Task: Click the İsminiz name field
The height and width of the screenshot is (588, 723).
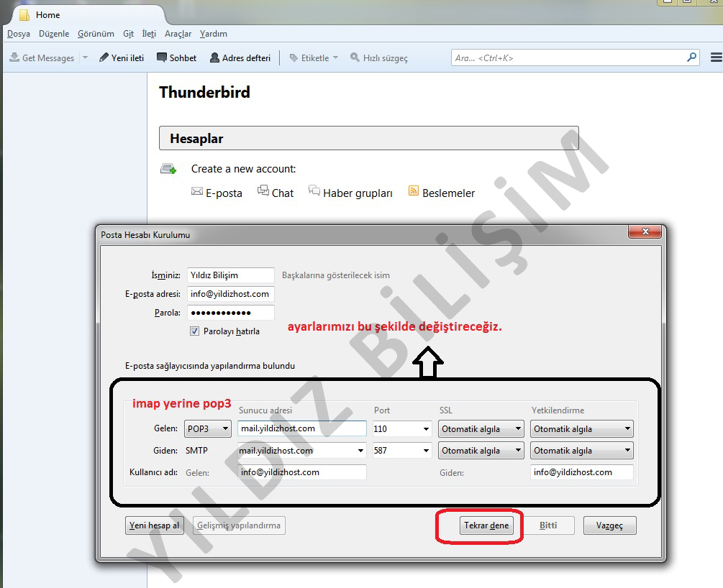Action: pos(230,275)
